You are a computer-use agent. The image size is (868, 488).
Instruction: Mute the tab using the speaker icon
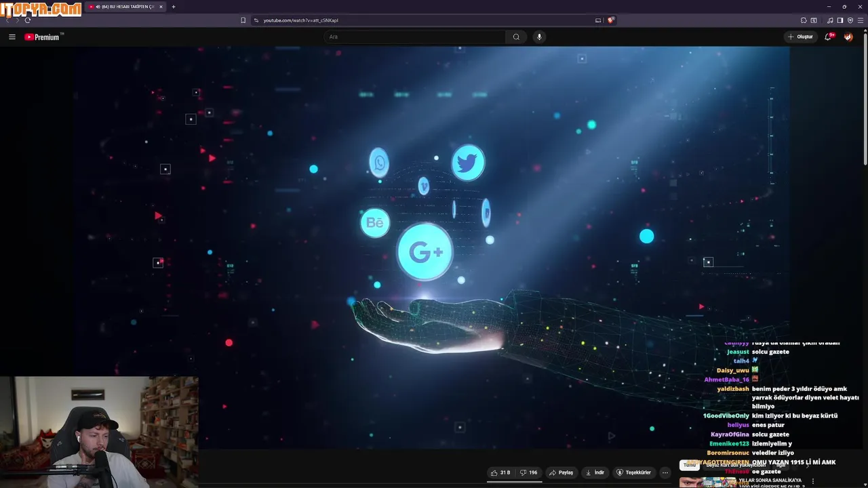click(x=98, y=7)
